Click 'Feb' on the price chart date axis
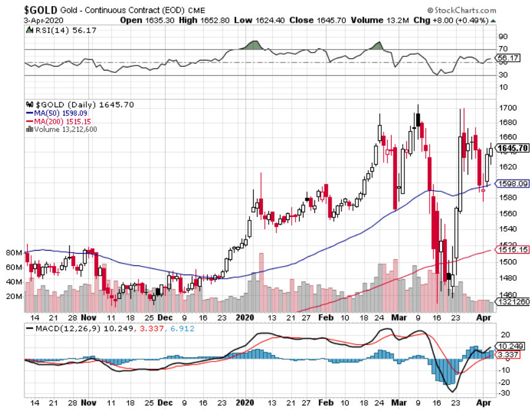The width and height of the screenshot is (532, 410). tap(325, 317)
